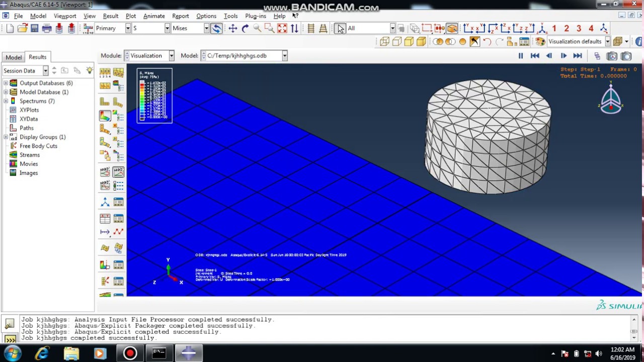Click the New model database icon
Viewport: 644px width, 362px height.
point(10,29)
